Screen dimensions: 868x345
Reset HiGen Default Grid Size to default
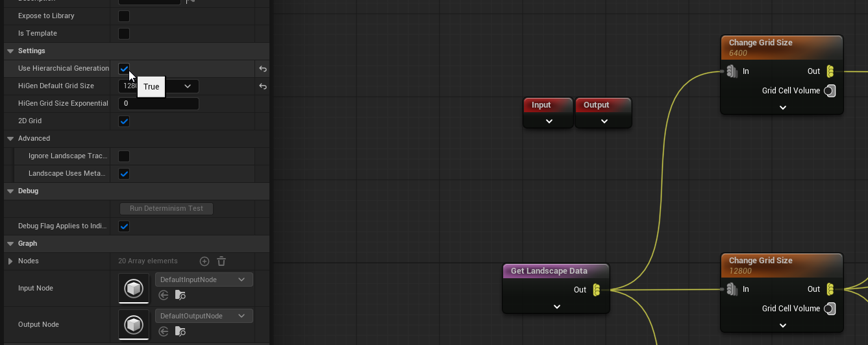pyautogui.click(x=263, y=86)
